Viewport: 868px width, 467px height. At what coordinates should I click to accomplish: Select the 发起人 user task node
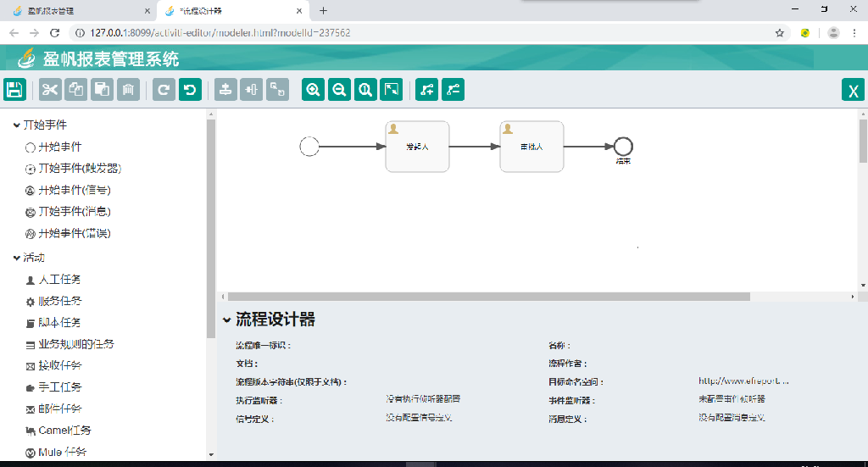point(417,147)
